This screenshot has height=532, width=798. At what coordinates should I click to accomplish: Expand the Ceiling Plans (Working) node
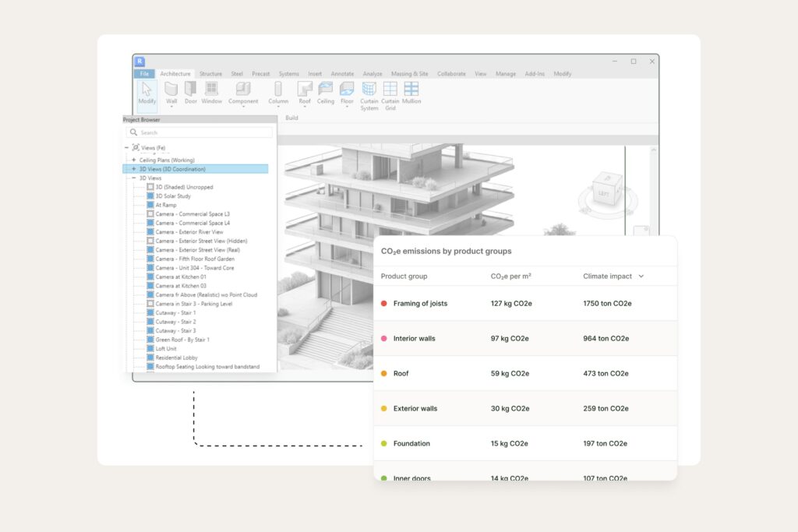click(133, 160)
